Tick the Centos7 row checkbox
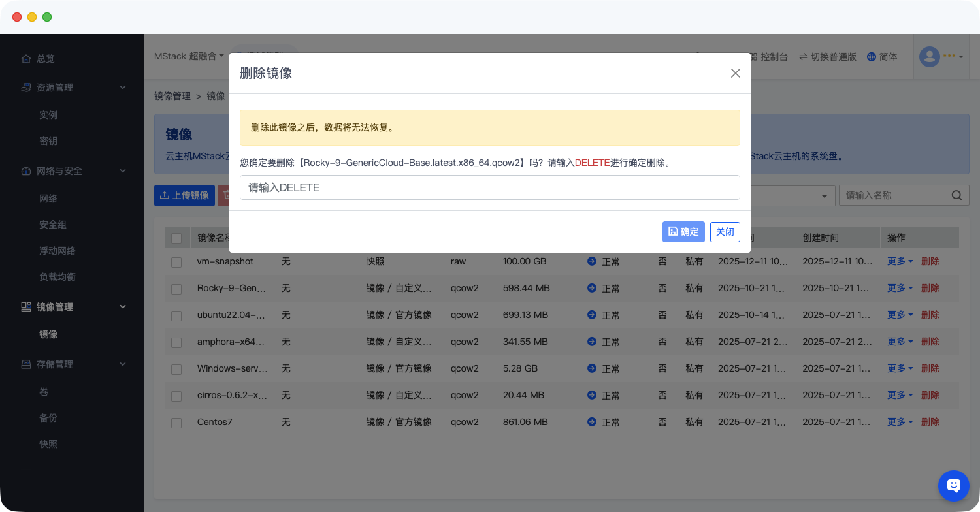This screenshot has height=512, width=980. pos(176,423)
